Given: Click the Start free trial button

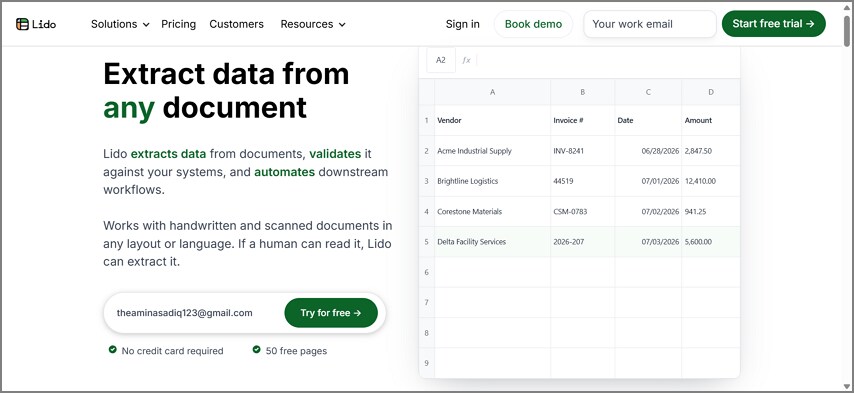Looking at the screenshot, I should coord(773,23).
